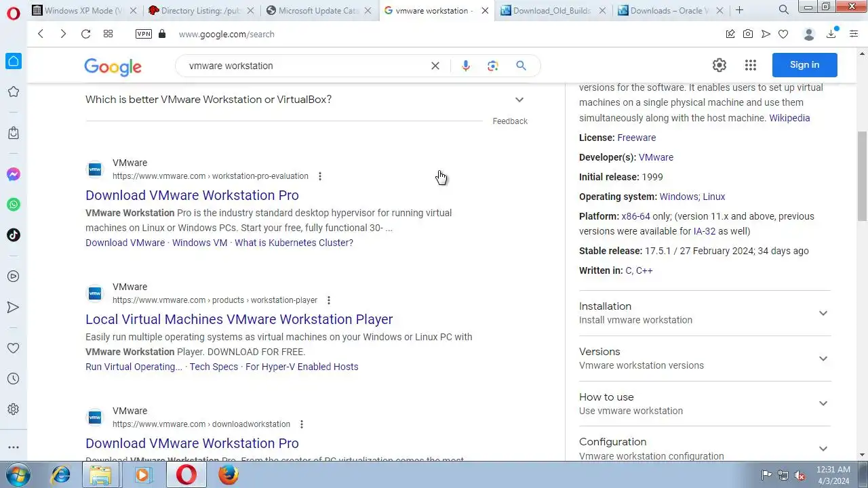Switch to Download_Old_Builds tab
This screenshot has height=488, width=868.
553,10
